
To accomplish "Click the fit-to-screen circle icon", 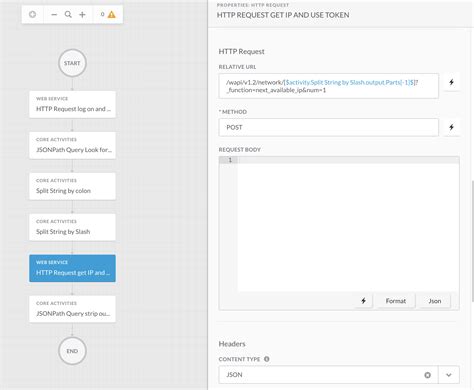I will coord(32,14).
